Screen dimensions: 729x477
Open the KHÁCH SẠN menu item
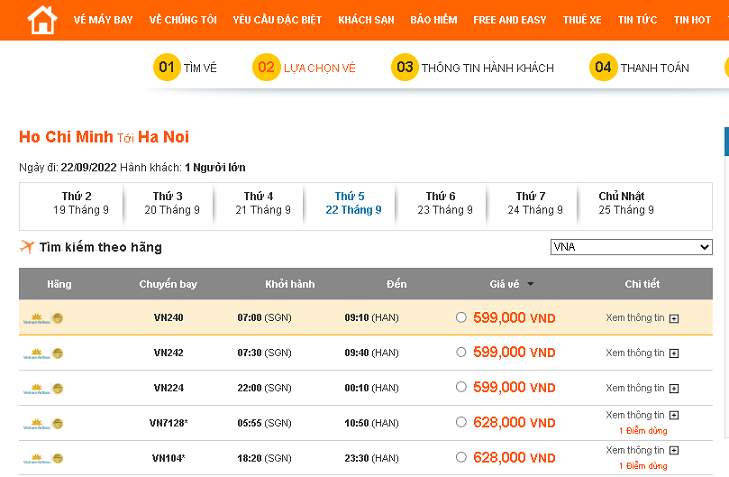[x=366, y=20]
